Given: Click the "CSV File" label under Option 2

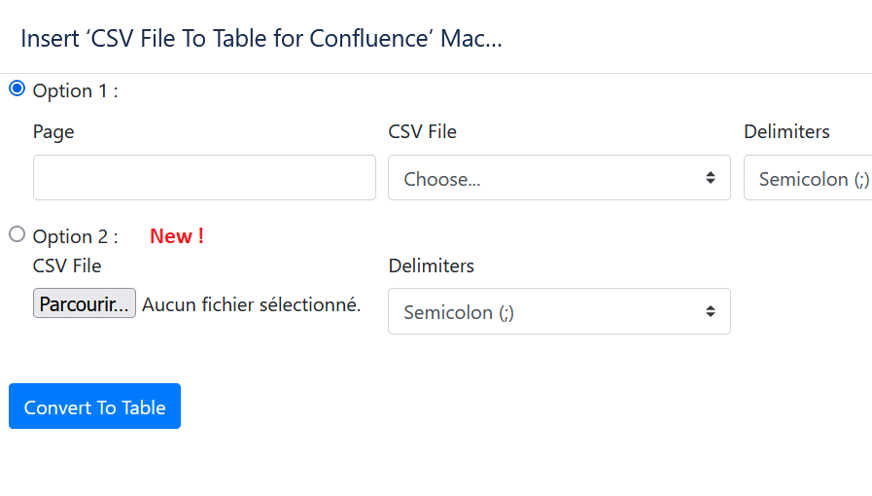Looking at the screenshot, I should click(x=67, y=266).
